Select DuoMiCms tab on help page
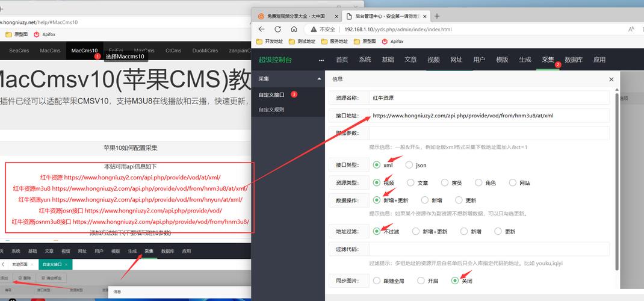This screenshot has width=644, height=301. (205, 51)
